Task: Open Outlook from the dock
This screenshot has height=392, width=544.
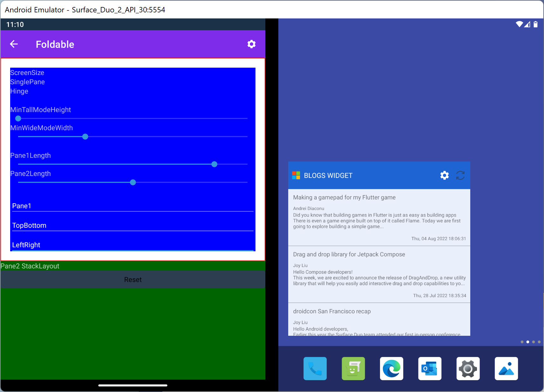Action: click(430, 368)
